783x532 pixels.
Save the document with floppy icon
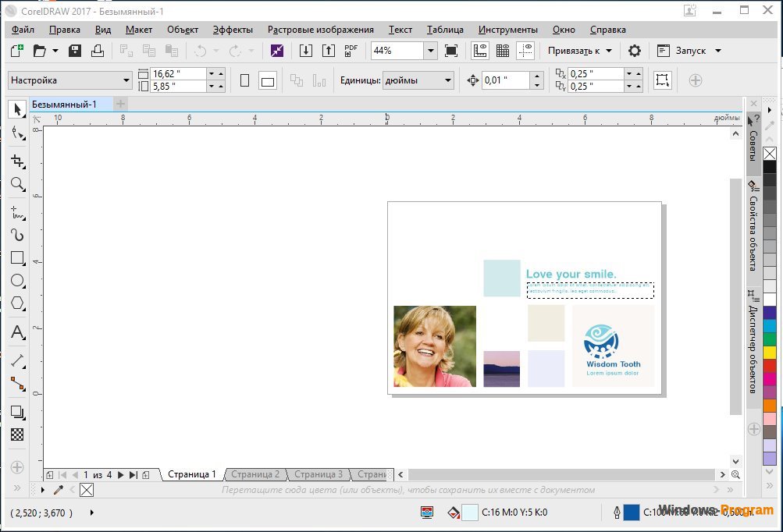pos(75,51)
